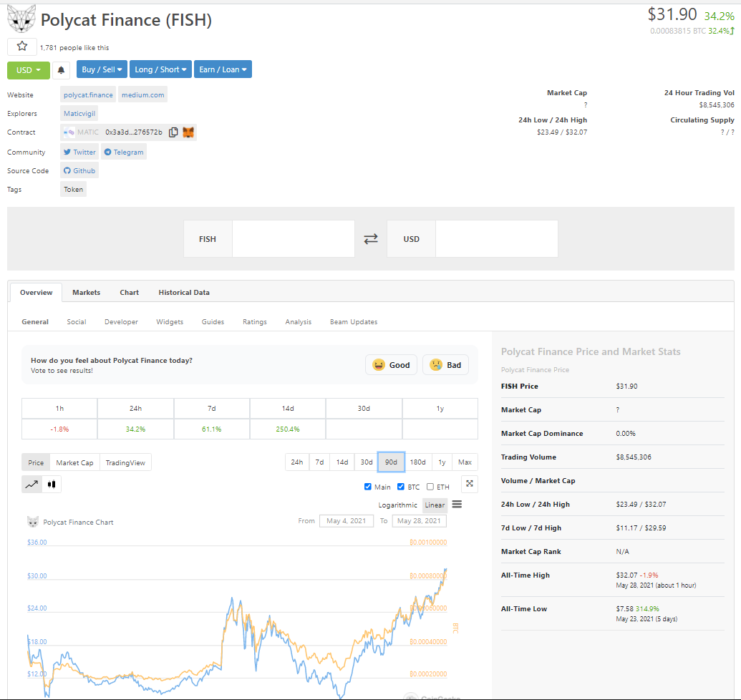Open the Buy / Sell dropdown
The width and height of the screenshot is (741, 700).
pyautogui.click(x=102, y=69)
